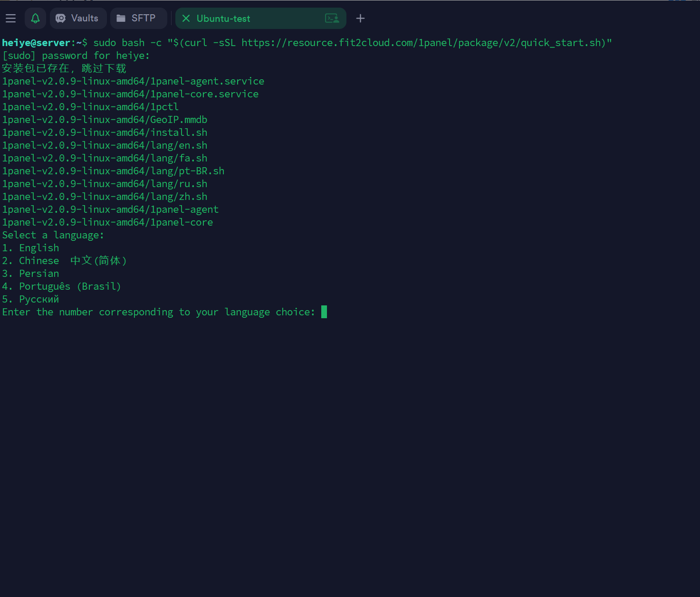Click the heiye@server prompt text

(x=36, y=43)
